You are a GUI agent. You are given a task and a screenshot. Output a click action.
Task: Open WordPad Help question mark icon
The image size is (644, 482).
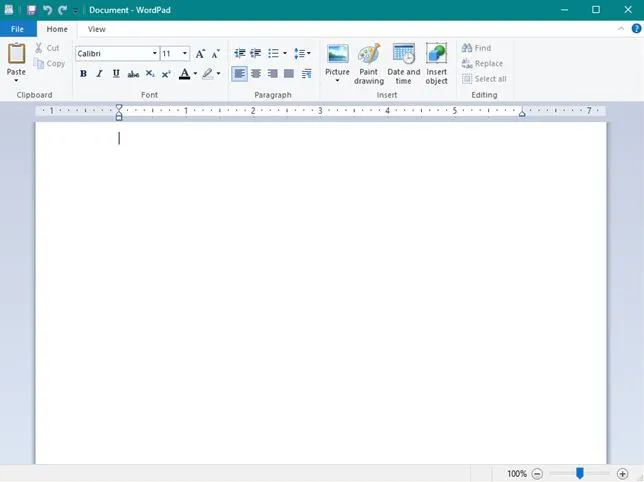tap(636, 29)
